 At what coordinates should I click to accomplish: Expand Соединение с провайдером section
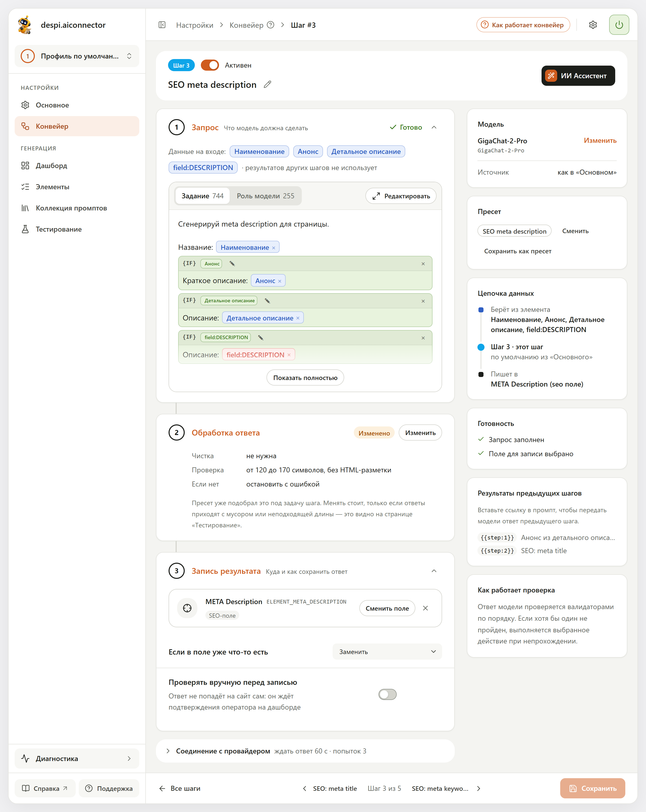coord(305,751)
